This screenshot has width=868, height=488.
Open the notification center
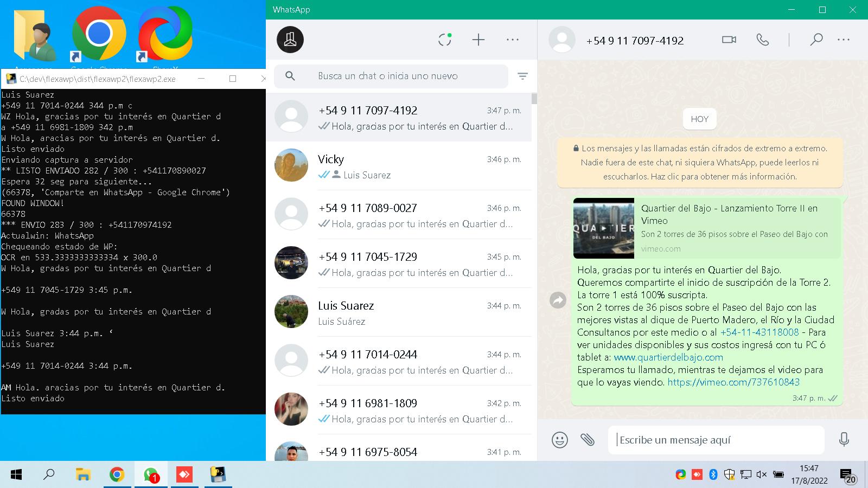point(848,476)
